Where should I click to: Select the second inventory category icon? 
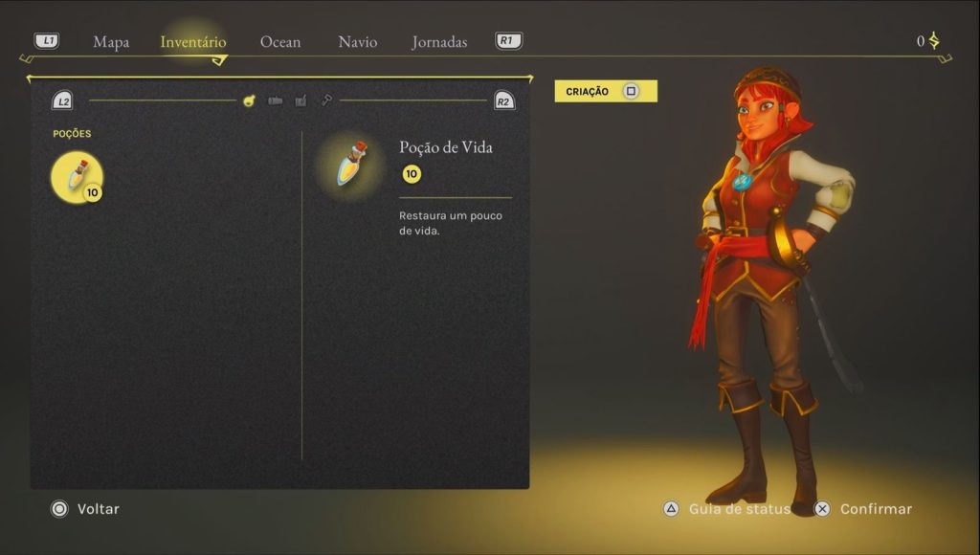click(x=275, y=100)
